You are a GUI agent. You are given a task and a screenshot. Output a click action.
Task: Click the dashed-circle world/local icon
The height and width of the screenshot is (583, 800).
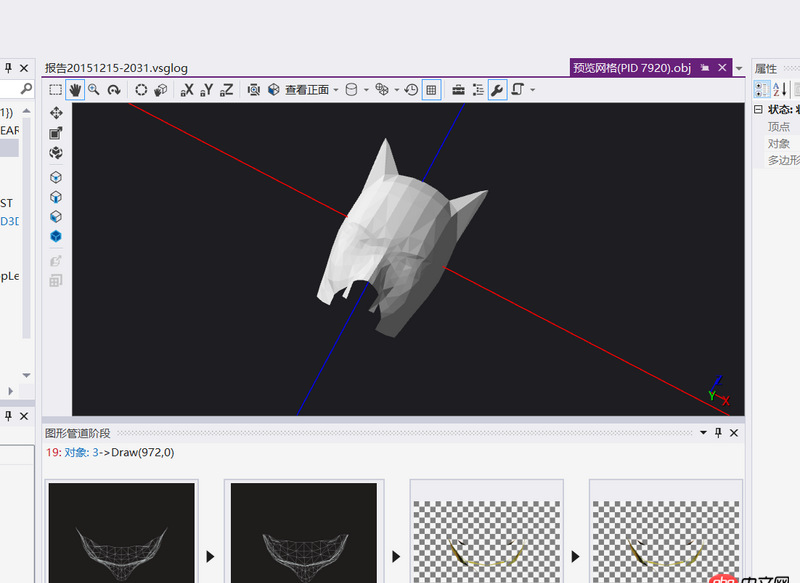141,90
